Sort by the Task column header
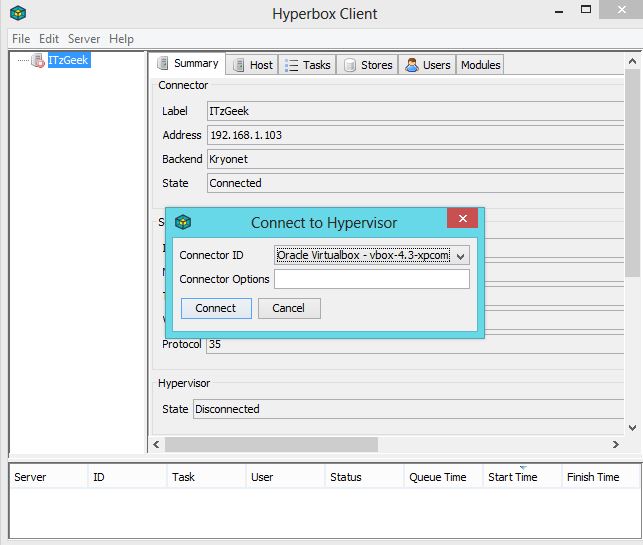Viewport: 643px width, 545px height. pyautogui.click(x=207, y=477)
